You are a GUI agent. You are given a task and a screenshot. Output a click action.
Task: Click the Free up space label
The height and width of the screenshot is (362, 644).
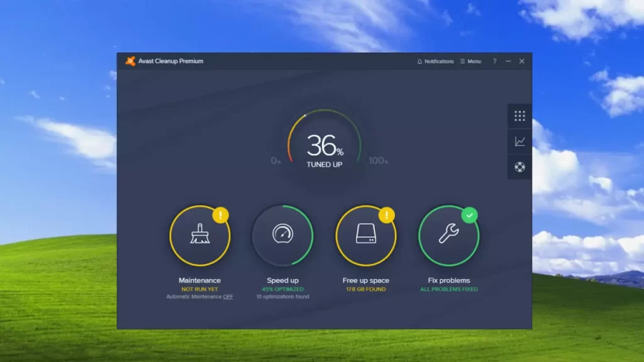tap(365, 280)
